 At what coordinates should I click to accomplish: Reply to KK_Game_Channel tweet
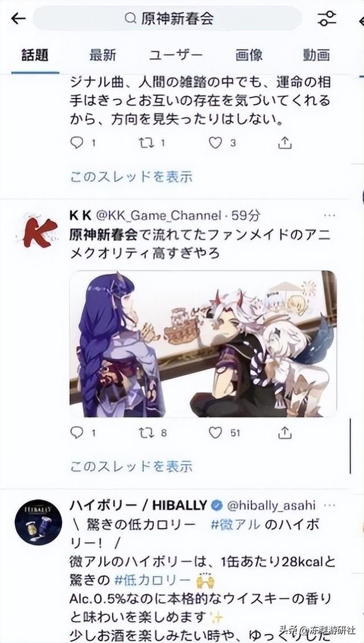click(x=77, y=432)
